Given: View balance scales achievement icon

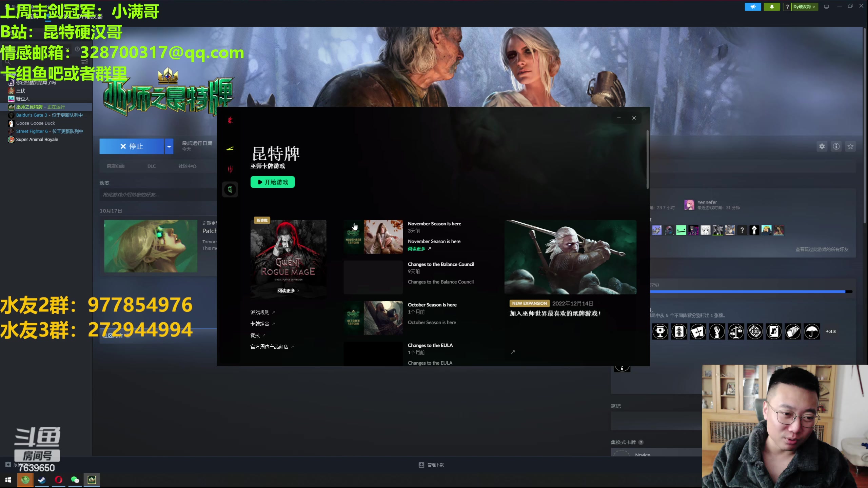Looking at the screenshot, I should pos(736,331).
